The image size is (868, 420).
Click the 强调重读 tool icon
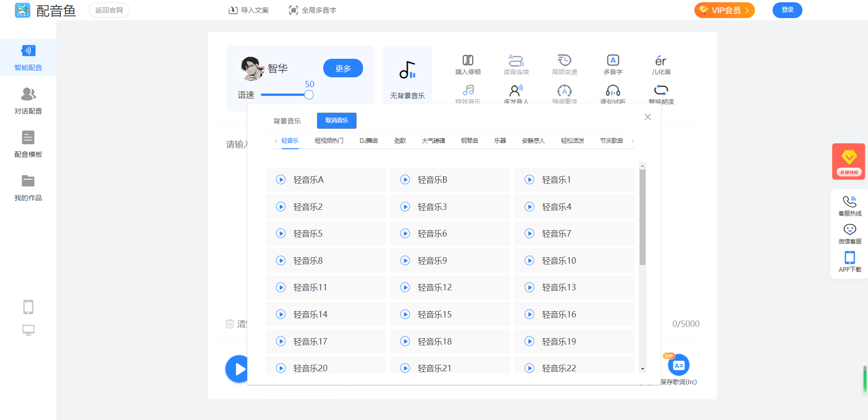coord(564,90)
